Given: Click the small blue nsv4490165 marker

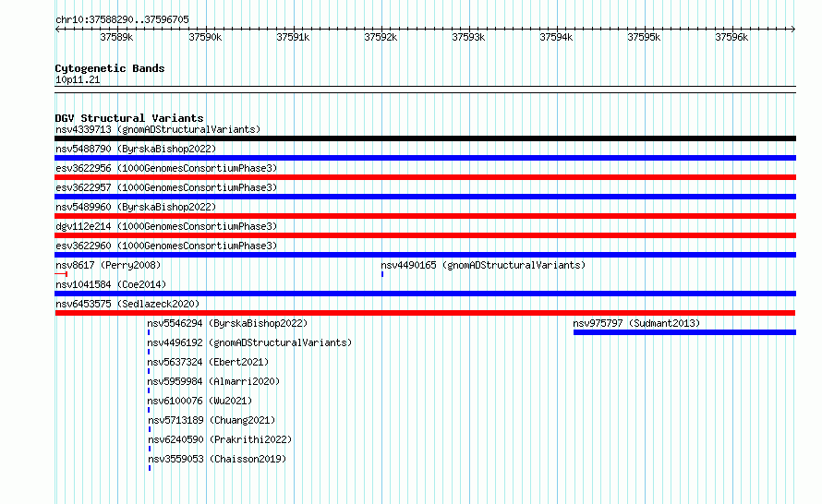Looking at the screenshot, I should 382,274.
